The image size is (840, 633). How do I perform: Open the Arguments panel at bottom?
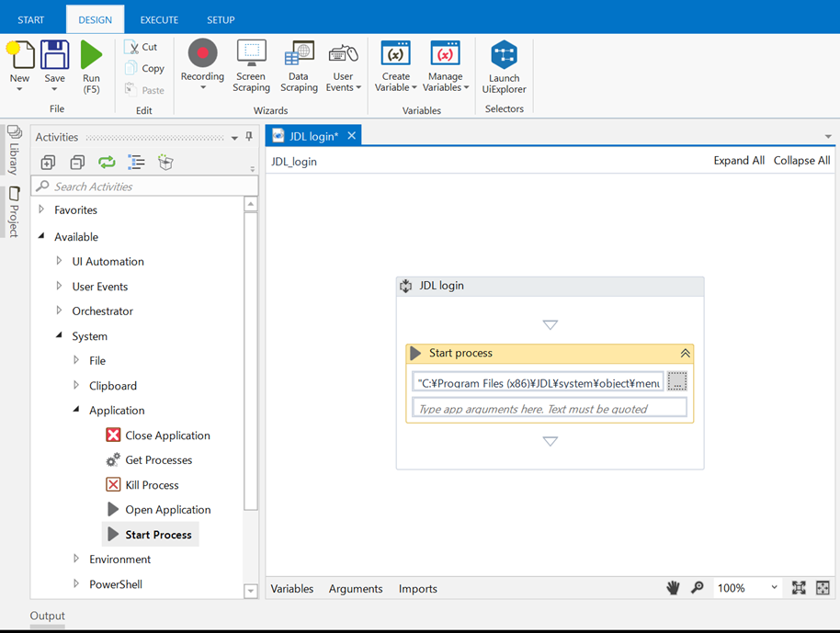(x=356, y=589)
